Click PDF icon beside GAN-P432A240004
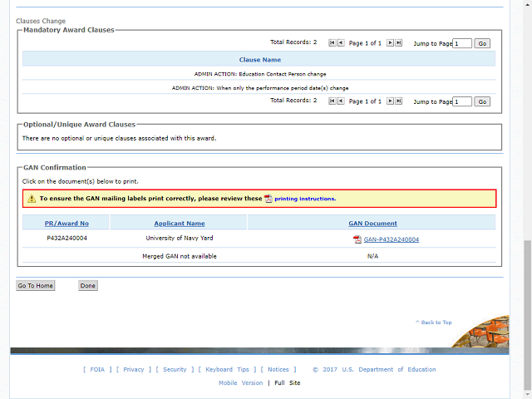532x399 pixels. coord(357,239)
